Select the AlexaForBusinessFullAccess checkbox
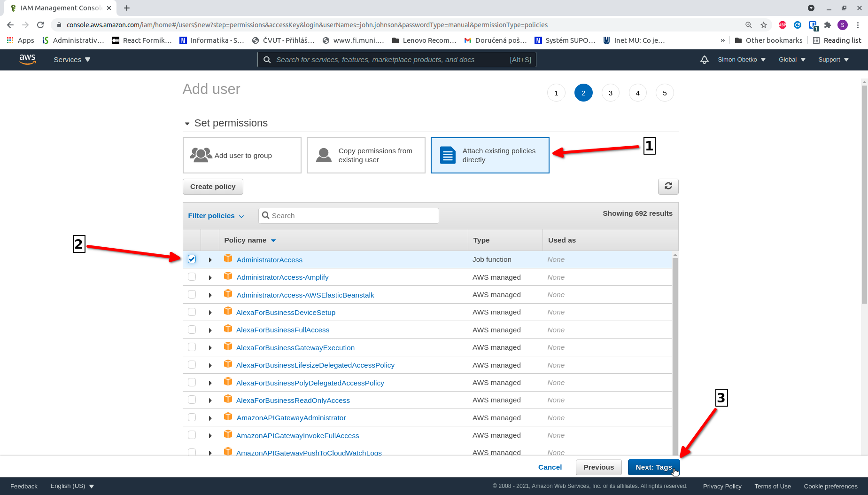868x495 pixels. [192, 330]
